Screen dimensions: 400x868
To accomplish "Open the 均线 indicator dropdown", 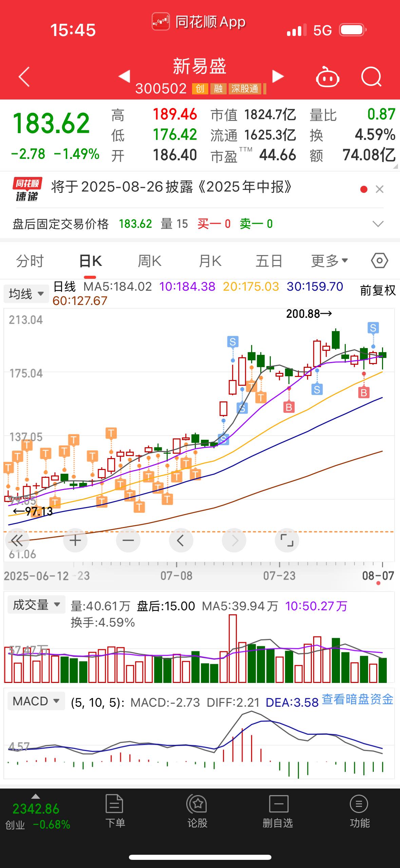I will pos(26,294).
